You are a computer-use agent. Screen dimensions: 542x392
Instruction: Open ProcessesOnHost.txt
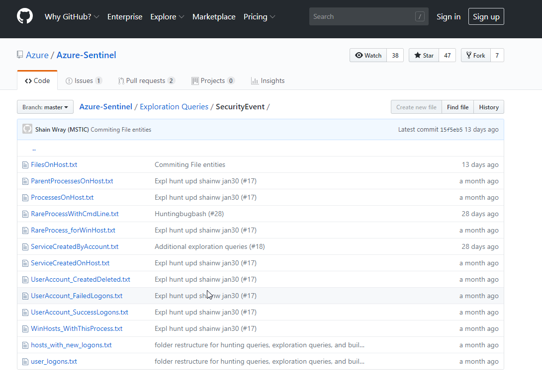[x=62, y=198]
